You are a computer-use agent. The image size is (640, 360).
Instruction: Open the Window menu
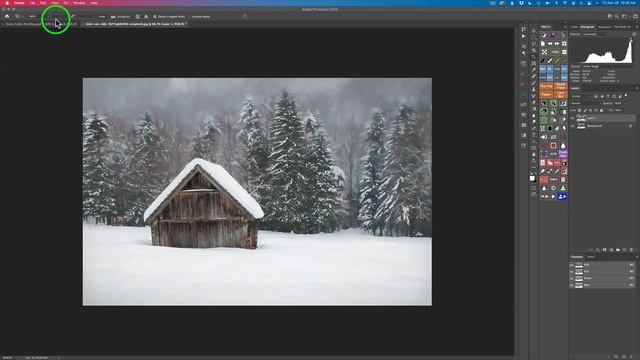click(79, 3)
